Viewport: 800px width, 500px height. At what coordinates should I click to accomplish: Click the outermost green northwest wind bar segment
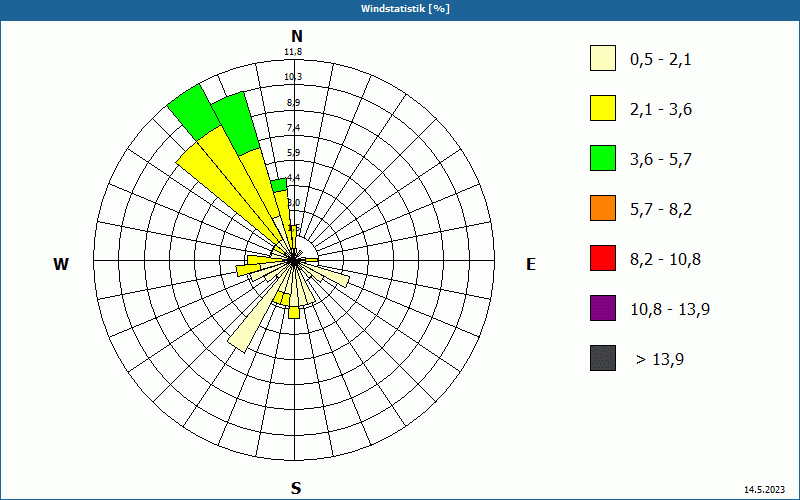click(x=192, y=111)
